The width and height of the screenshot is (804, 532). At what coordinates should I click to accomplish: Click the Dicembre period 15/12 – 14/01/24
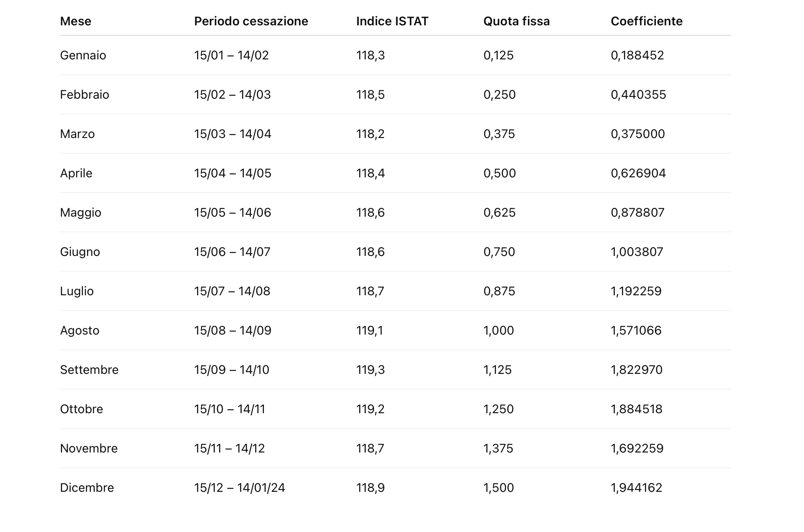(239, 488)
